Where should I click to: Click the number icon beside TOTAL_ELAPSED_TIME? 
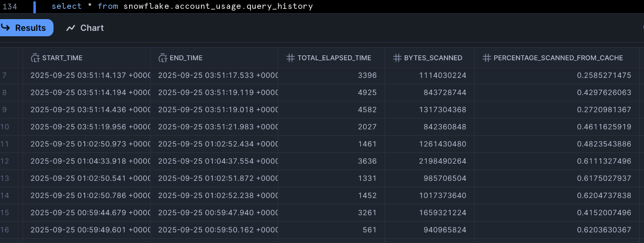tap(290, 58)
